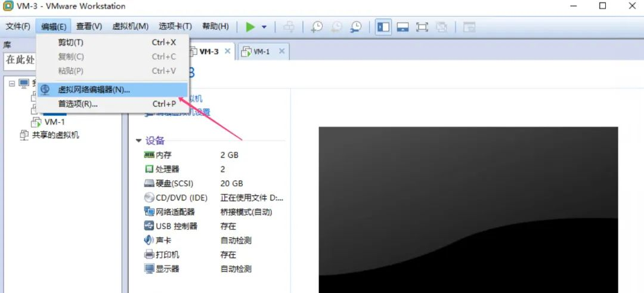Click the network adapter icon beside 网络适配器
This screenshot has height=293, width=644.
149,212
